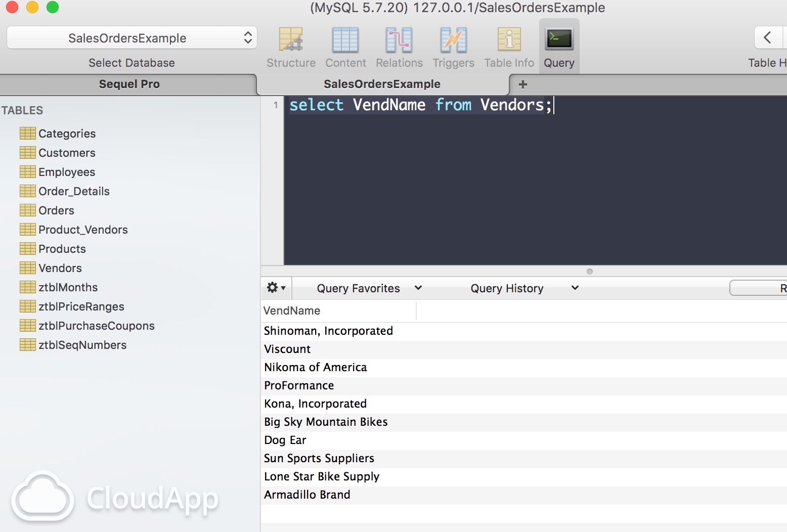This screenshot has width=787, height=532.
Task: Click the Orders table icon
Action: pyautogui.click(x=28, y=210)
